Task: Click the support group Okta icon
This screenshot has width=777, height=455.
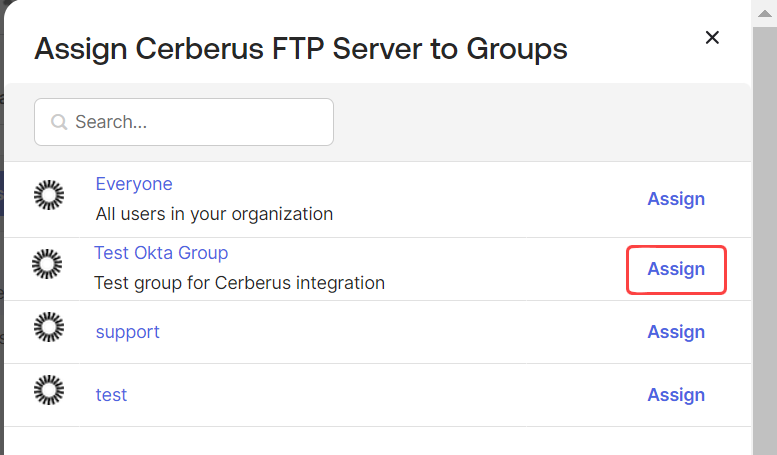Action: (49, 327)
